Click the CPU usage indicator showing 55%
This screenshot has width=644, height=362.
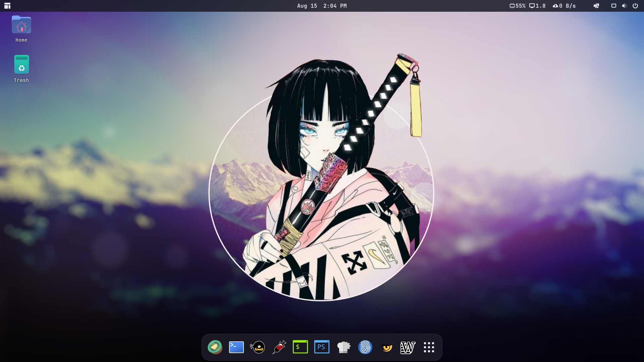tap(518, 6)
